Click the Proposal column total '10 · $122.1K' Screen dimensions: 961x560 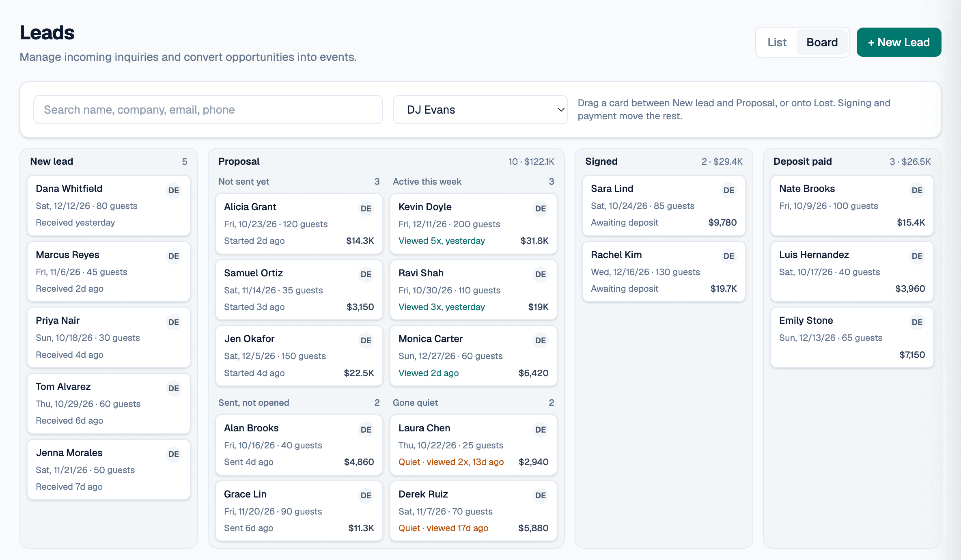531,162
